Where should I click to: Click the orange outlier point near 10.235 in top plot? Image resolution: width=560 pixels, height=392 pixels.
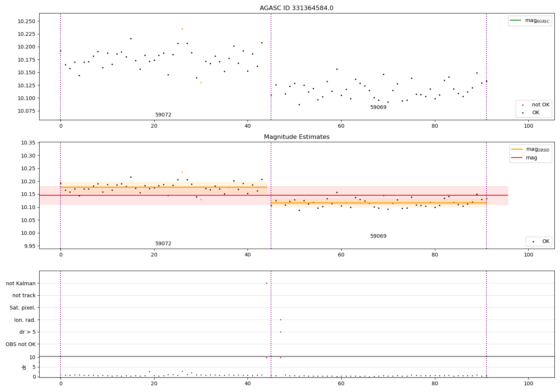182,29
